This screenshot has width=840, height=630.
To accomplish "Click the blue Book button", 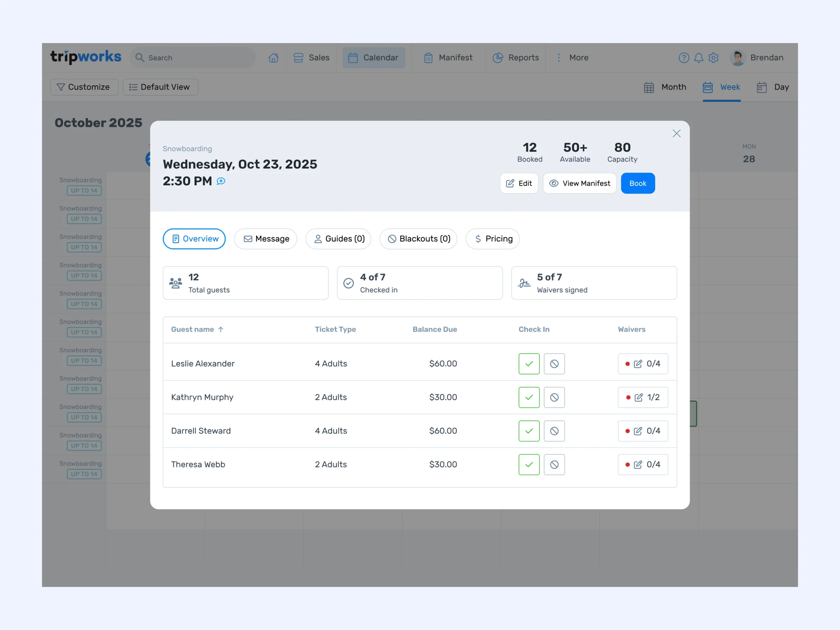I will 638,183.
